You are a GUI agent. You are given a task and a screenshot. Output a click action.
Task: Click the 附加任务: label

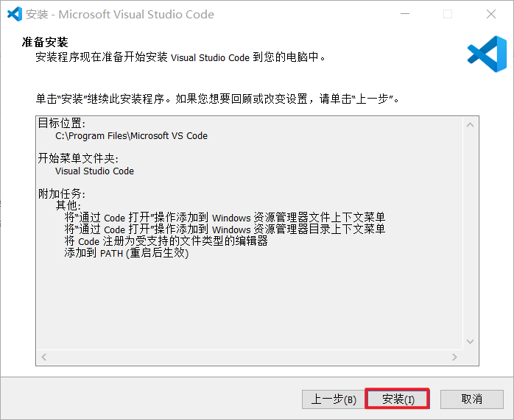point(62,193)
